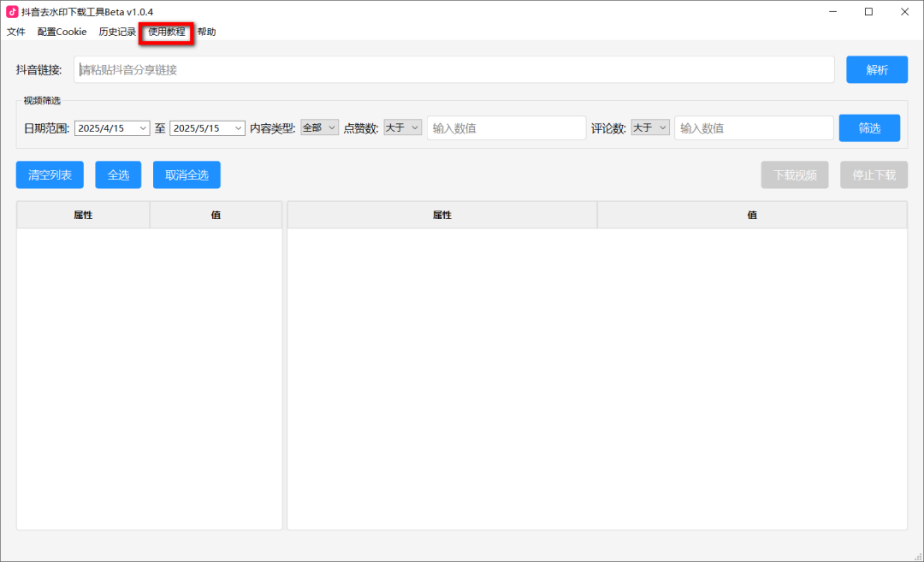
Task: Click the 下载视频 button
Action: (x=794, y=175)
